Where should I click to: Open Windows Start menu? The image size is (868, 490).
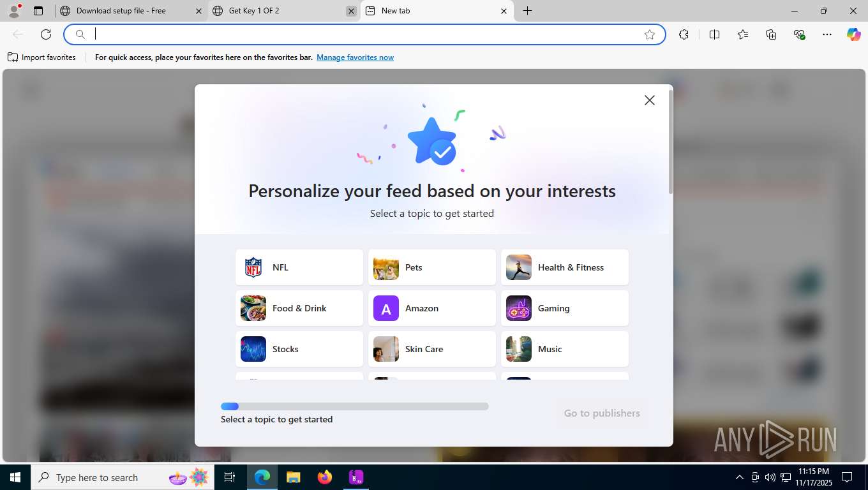(x=15, y=477)
